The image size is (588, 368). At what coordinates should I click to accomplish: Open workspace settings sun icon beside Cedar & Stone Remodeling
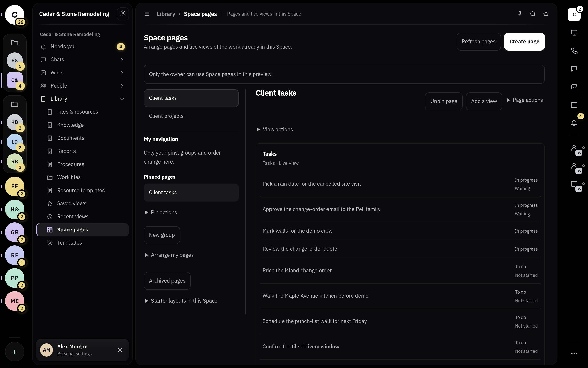point(123,13)
